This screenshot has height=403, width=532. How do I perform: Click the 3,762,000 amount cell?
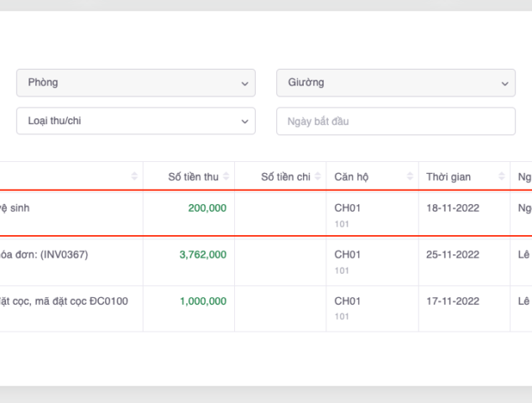pos(202,254)
